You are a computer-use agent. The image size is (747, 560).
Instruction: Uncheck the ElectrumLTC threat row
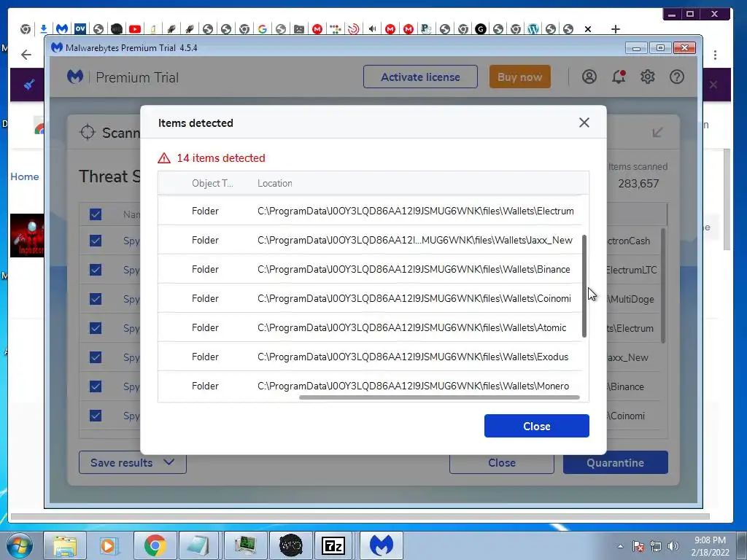tap(96, 270)
